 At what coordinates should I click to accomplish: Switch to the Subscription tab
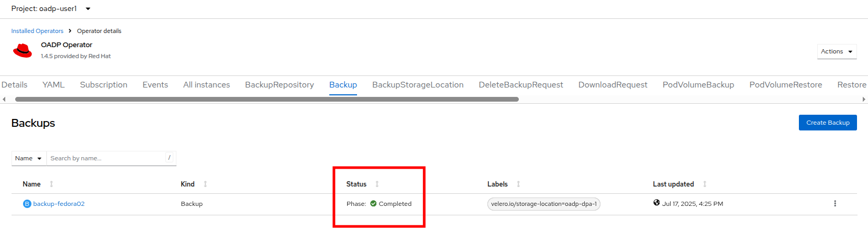pos(104,85)
